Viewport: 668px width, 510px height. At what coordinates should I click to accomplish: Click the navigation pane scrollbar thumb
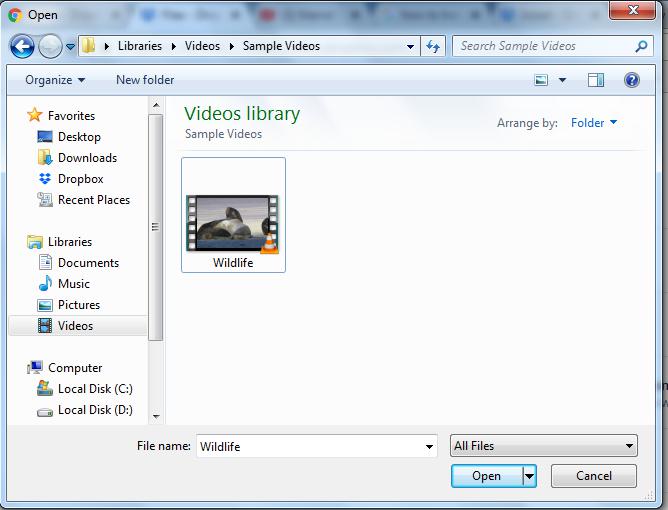(155, 227)
